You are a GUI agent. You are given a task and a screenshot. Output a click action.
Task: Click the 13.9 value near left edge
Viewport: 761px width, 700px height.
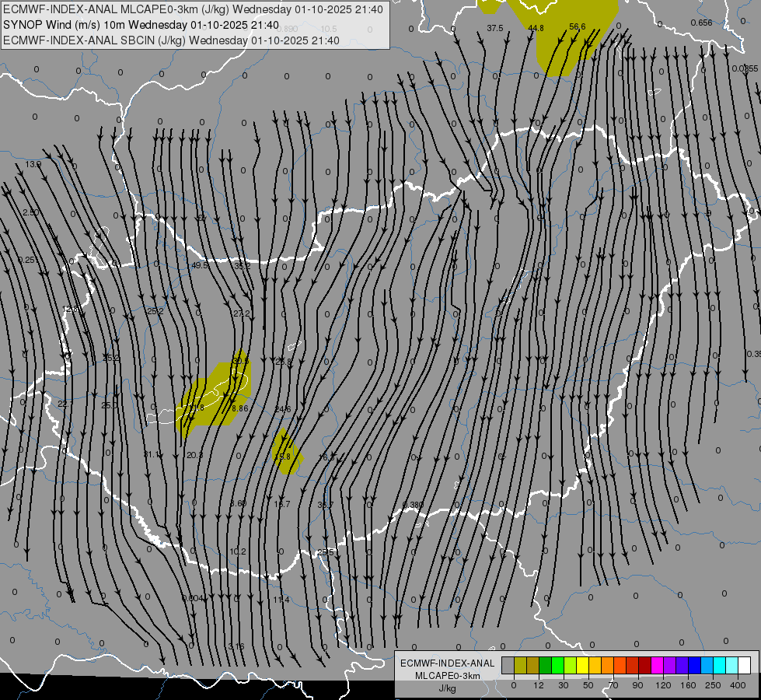click(33, 164)
